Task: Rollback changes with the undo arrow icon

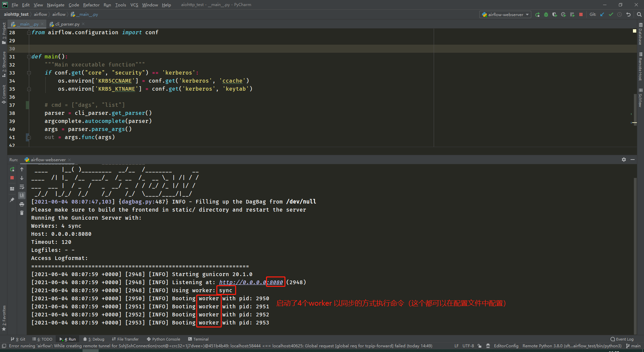Action: (x=628, y=14)
